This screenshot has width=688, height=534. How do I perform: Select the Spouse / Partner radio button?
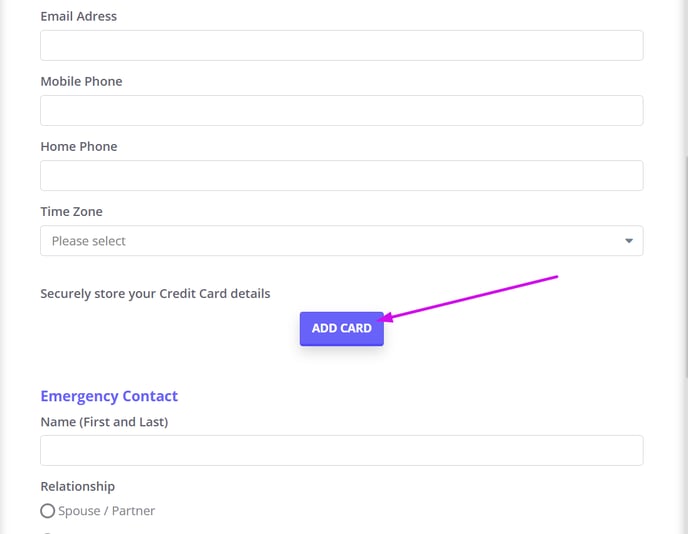pos(47,511)
